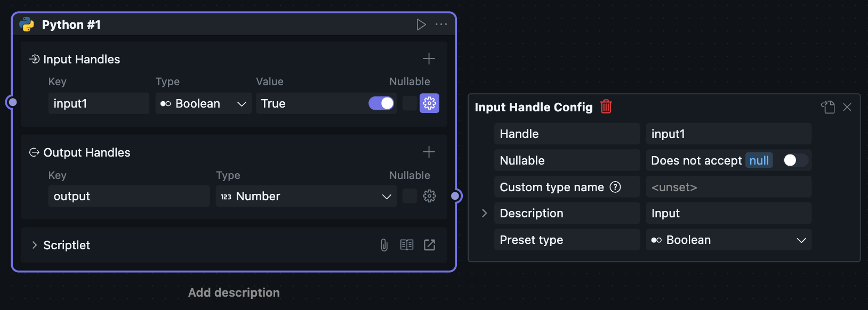Open the output Number type dropdown
Screen dimensions: 868x310
tap(306, 196)
